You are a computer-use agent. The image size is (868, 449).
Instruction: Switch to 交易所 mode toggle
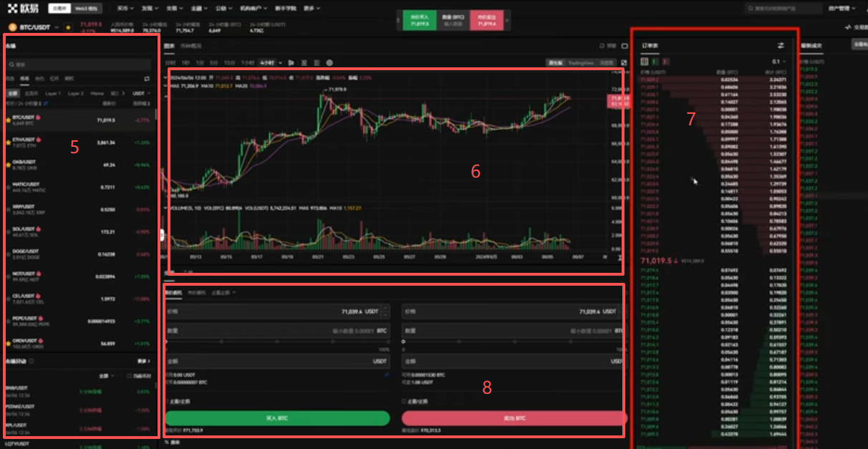(x=59, y=9)
